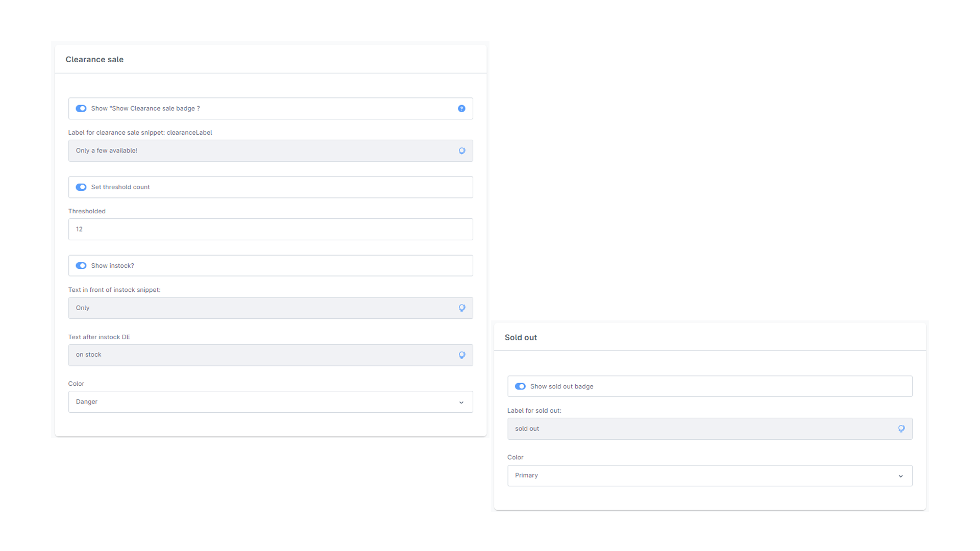
Task: Click 'Only a few available!' input field
Action: coord(271,151)
